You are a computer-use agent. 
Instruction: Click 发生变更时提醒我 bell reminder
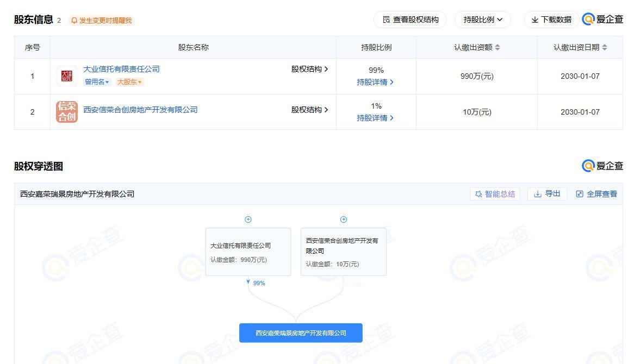point(101,21)
